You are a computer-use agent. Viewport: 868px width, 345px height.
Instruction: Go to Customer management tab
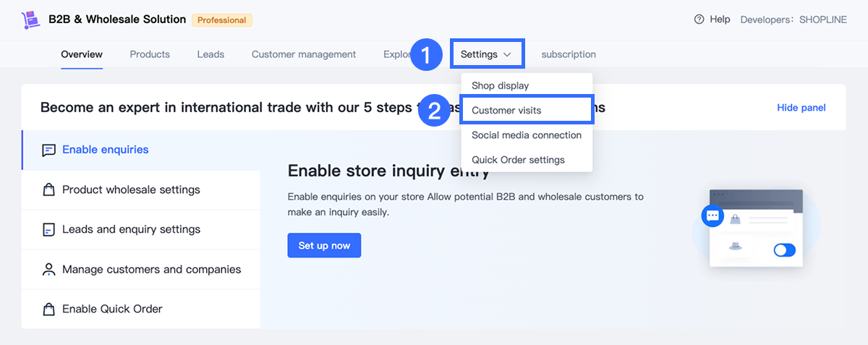[304, 54]
